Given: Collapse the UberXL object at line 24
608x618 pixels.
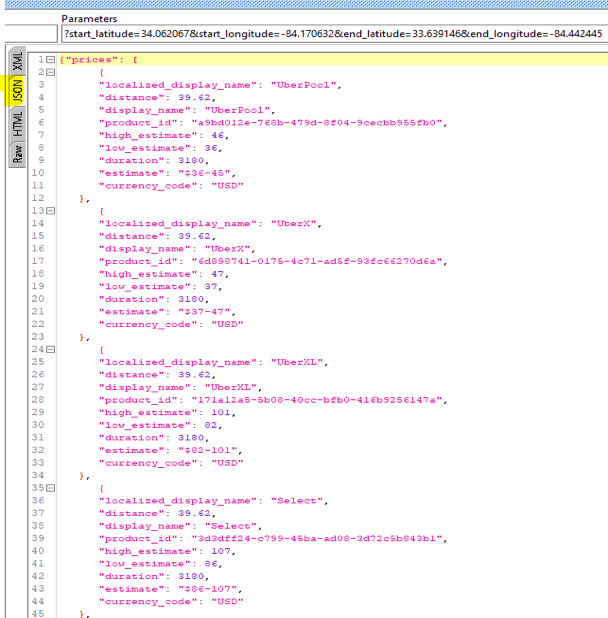Looking at the screenshot, I should coord(50,350).
